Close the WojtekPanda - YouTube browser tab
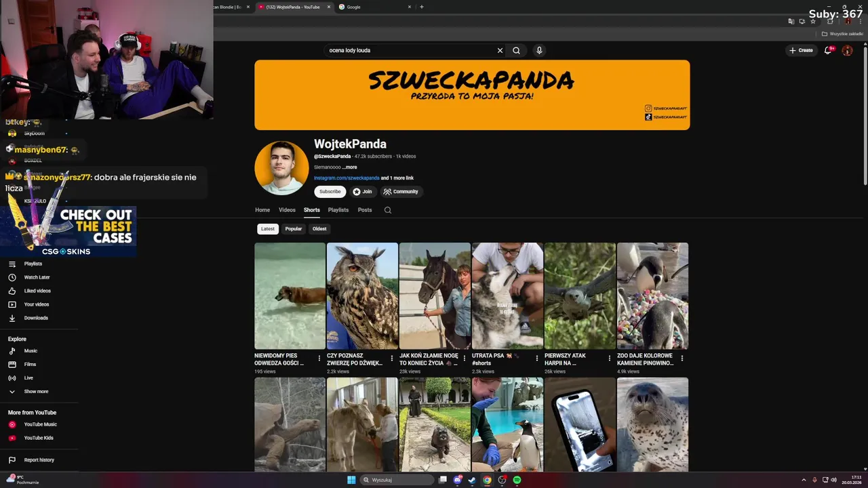The image size is (868, 488). (x=329, y=7)
